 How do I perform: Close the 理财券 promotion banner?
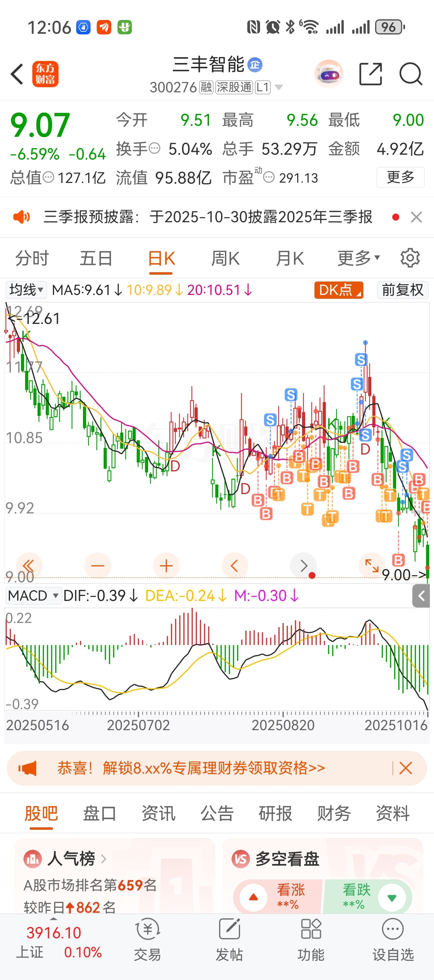pos(406,768)
